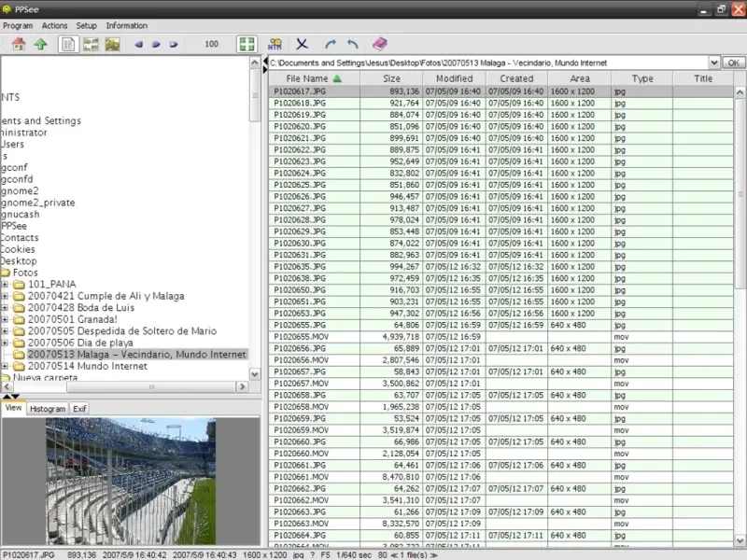Click '1600 x 1200' in the status bar

click(x=264, y=555)
